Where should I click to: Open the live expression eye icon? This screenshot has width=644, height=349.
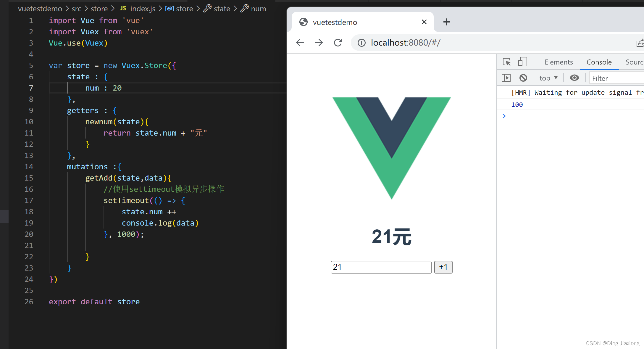[x=574, y=78]
